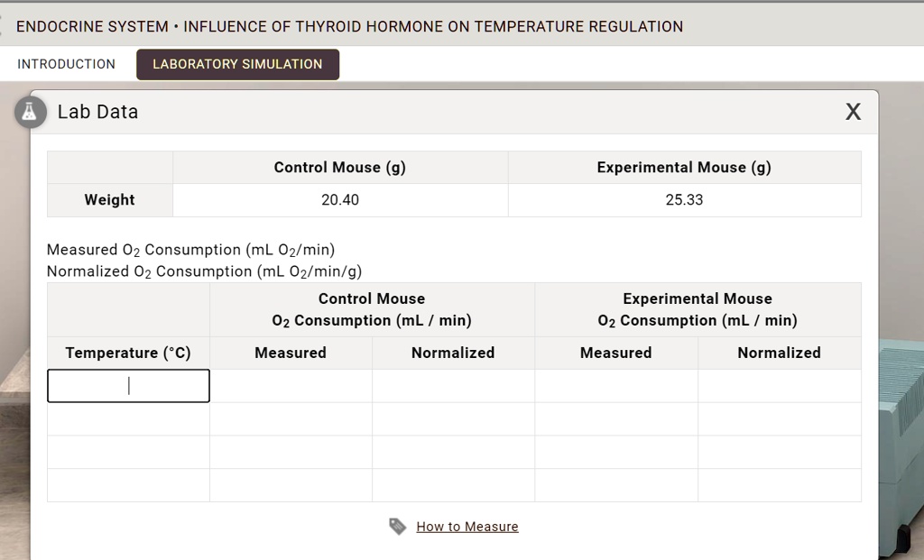The height and width of the screenshot is (560, 924).
Task: Open the How to Measure guide
Action: coord(467,526)
